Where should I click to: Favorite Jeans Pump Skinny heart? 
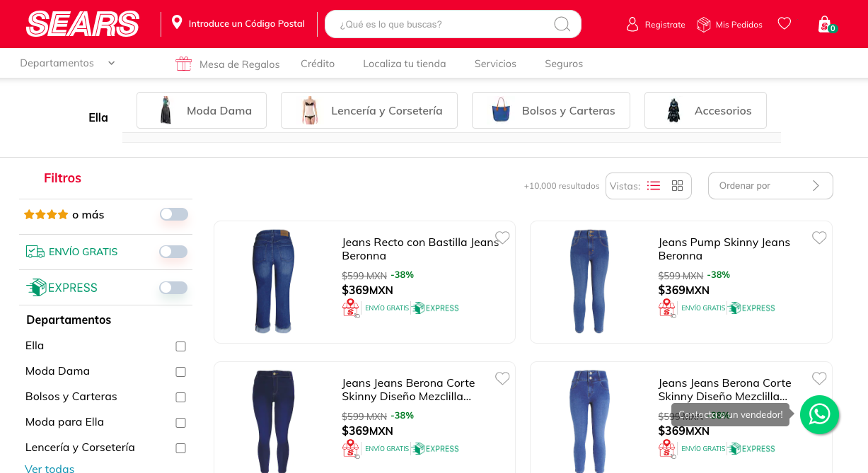(819, 238)
